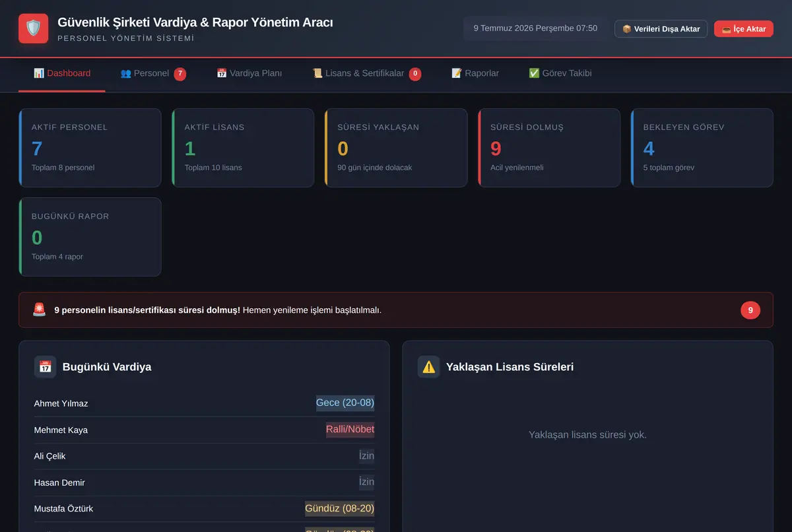The image size is (792, 532).
Task: Click the İçe Aktar button
Action: 744,29
